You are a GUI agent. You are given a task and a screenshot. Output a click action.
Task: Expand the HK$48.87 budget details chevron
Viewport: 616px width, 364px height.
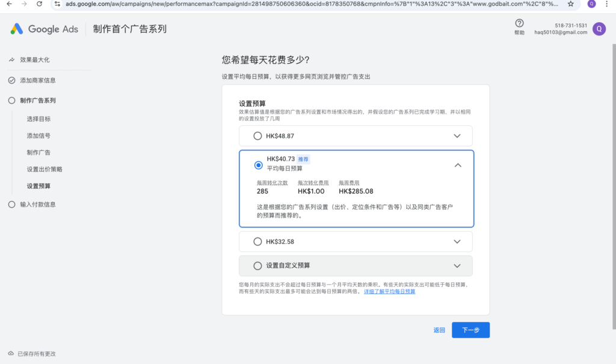click(457, 136)
